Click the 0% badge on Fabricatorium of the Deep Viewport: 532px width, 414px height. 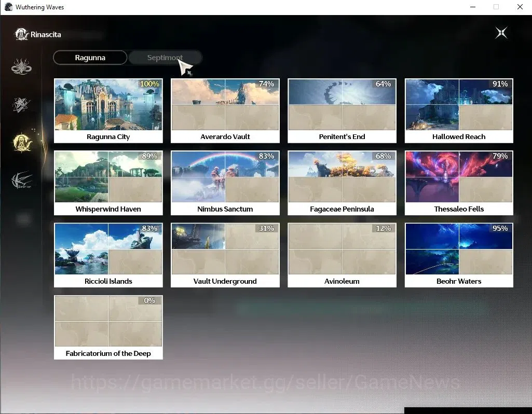click(149, 300)
